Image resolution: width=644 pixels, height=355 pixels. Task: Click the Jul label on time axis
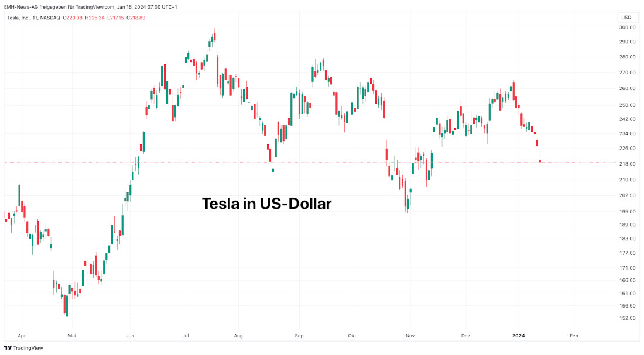coord(186,336)
